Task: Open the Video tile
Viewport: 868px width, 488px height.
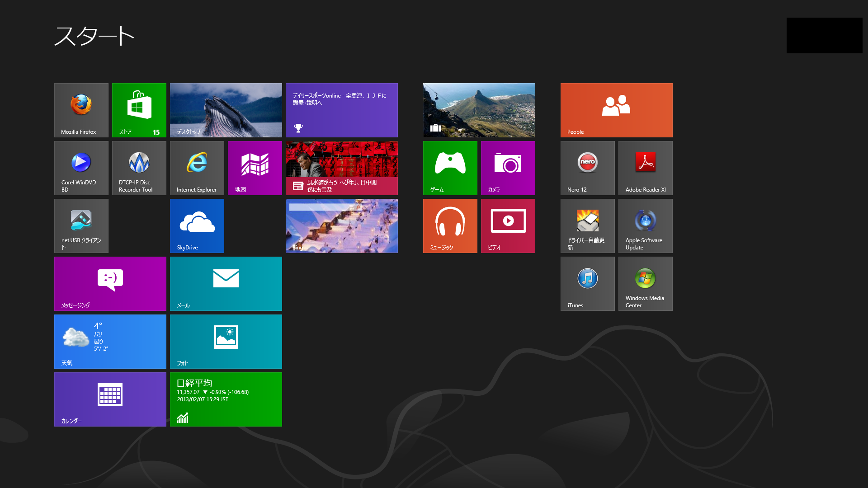Action: [508, 225]
